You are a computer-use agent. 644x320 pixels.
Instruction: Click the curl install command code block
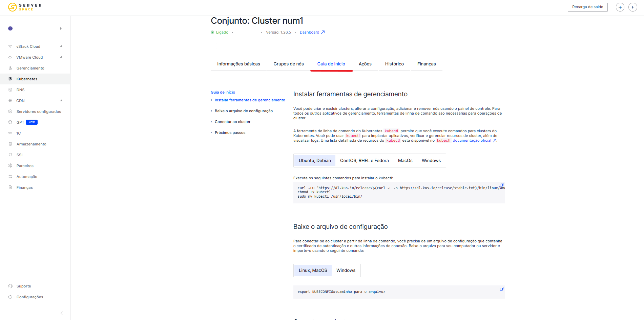pyautogui.click(x=399, y=192)
